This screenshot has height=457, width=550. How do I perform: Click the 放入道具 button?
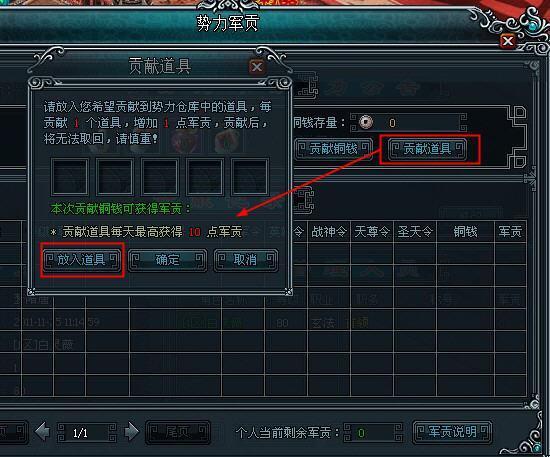click(x=82, y=260)
